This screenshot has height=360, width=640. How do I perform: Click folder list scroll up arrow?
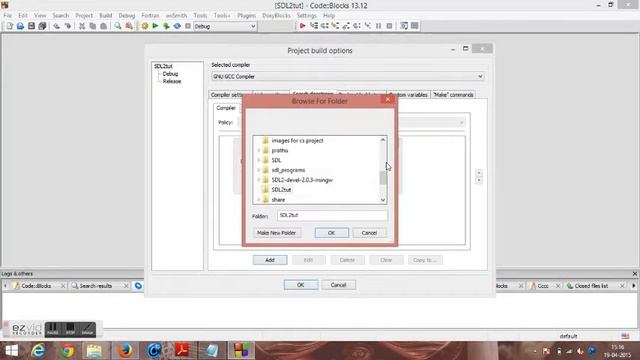point(382,140)
